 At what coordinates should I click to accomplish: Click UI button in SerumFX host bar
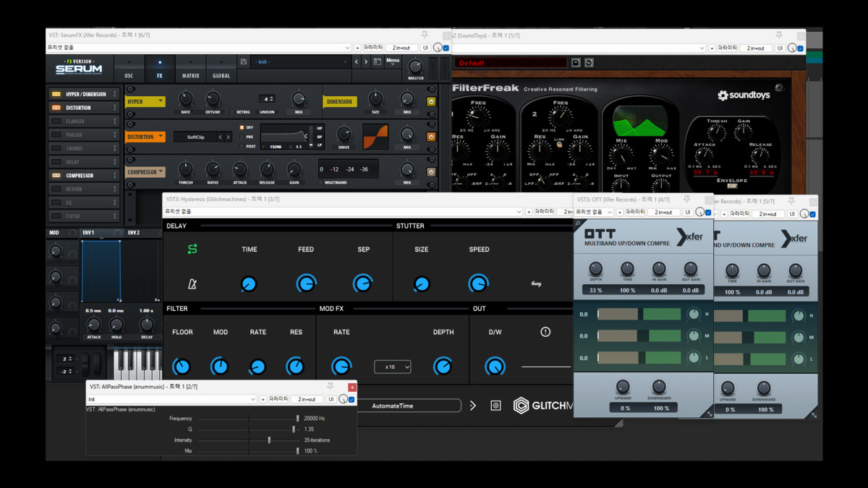[x=426, y=48]
